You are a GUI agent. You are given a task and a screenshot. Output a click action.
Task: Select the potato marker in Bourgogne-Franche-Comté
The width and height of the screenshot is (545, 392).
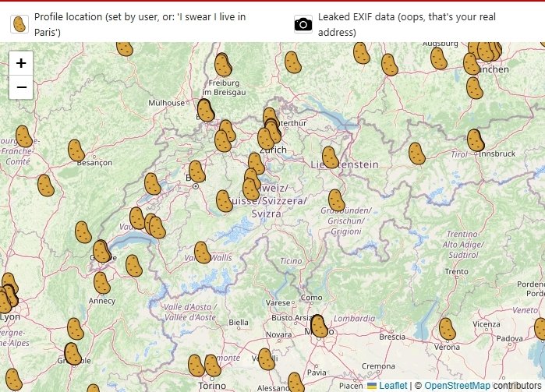pos(24,136)
